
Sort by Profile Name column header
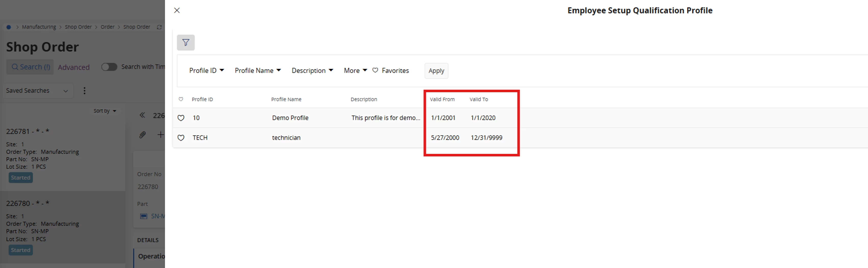click(286, 99)
